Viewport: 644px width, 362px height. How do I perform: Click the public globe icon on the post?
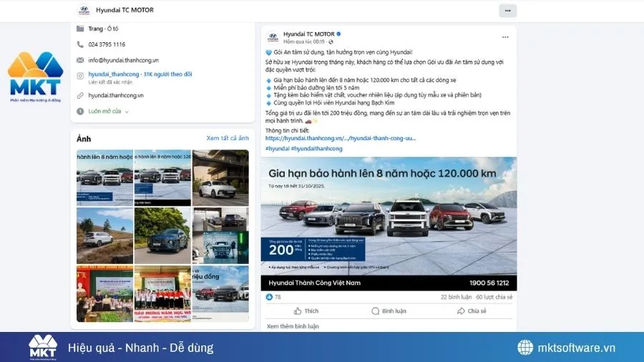pos(331,42)
